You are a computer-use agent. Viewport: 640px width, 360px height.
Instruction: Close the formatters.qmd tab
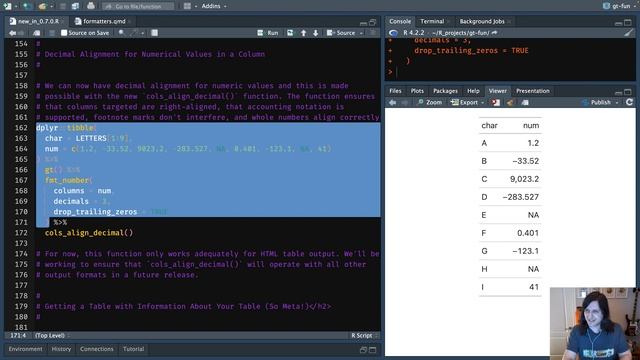pyautogui.click(x=129, y=22)
